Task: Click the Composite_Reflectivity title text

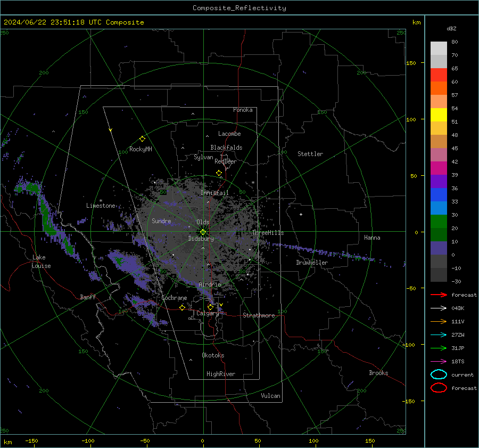Action: point(240,8)
